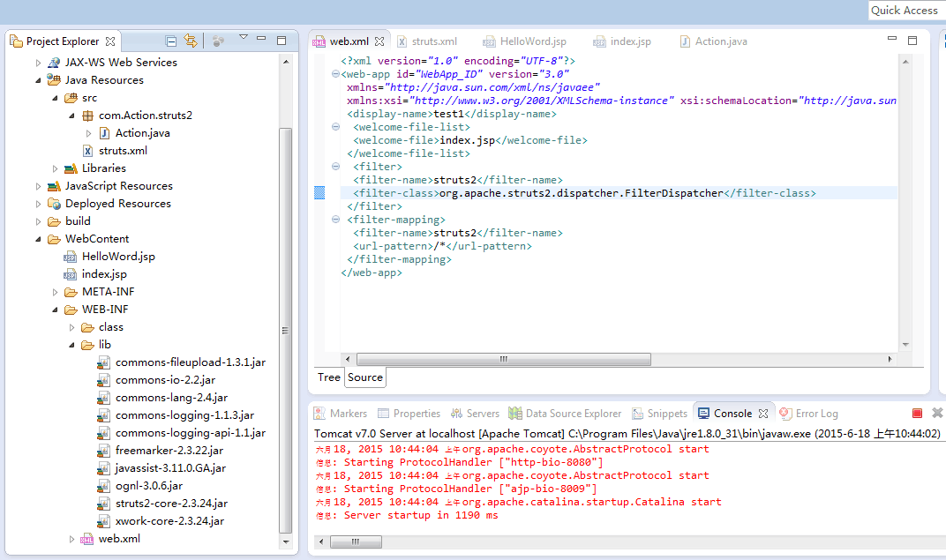The height and width of the screenshot is (560, 946).
Task: Collapse the WebContent folder node
Action: (x=38, y=239)
